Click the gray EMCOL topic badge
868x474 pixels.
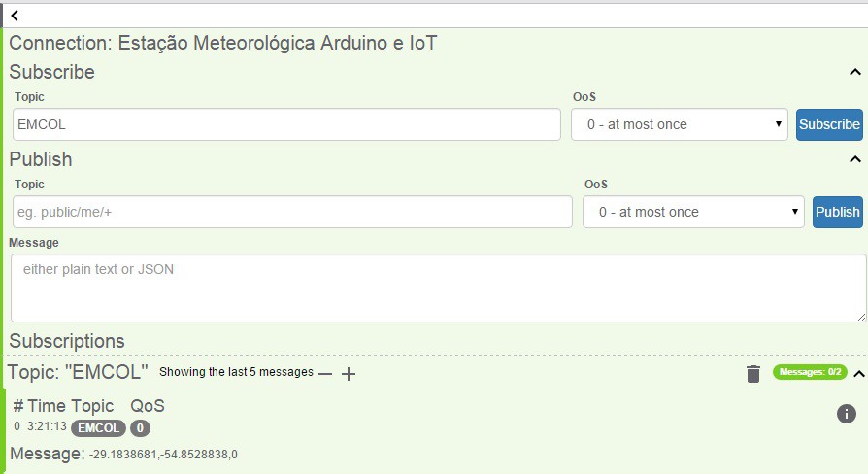point(99,427)
